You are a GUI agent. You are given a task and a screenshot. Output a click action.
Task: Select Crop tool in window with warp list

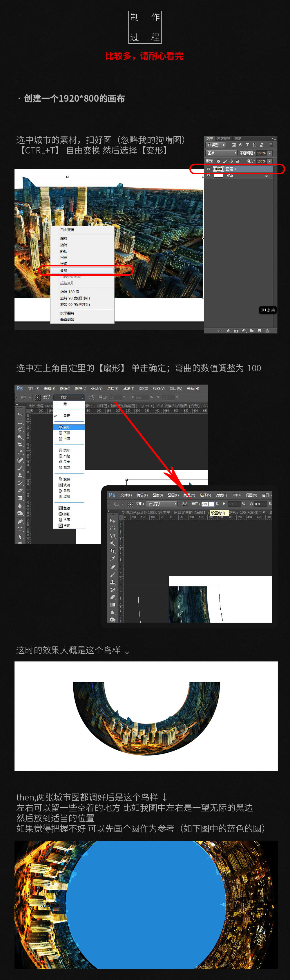coord(20,444)
